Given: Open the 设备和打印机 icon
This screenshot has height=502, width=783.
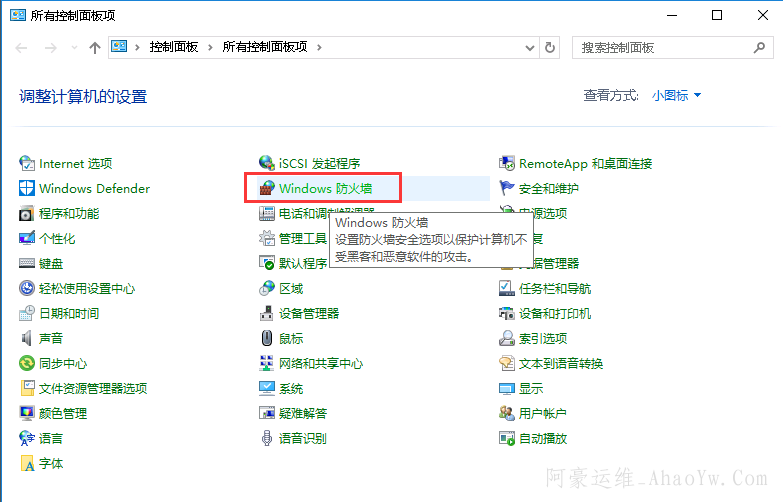Looking at the screenshot, I should pos(507,313).
